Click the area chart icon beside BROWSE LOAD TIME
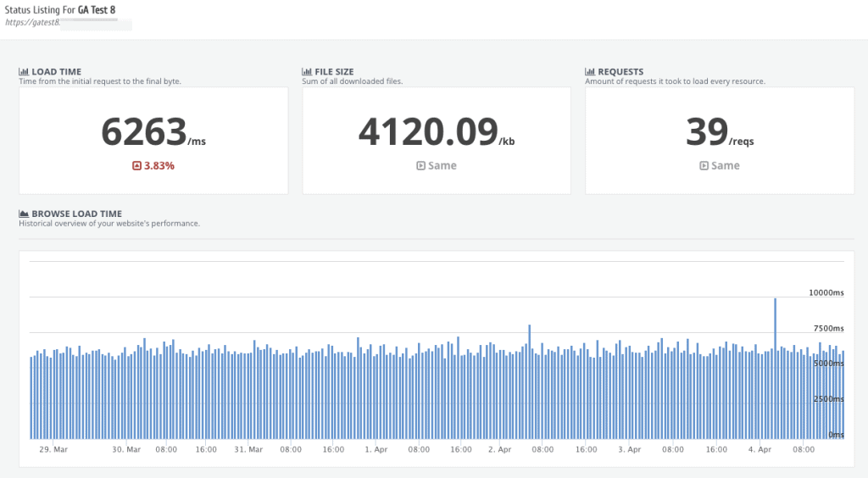868x478 pixels. tap(23, 214)
